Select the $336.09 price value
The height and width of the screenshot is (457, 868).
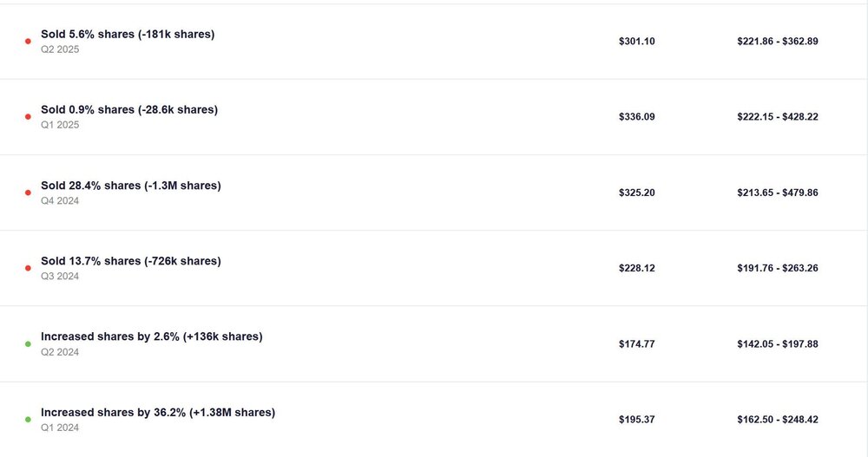point(637,117)
